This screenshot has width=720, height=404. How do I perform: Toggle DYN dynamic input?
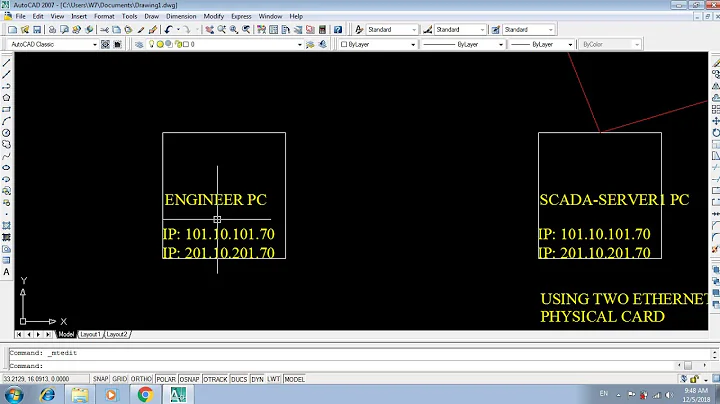coord(257,379)
